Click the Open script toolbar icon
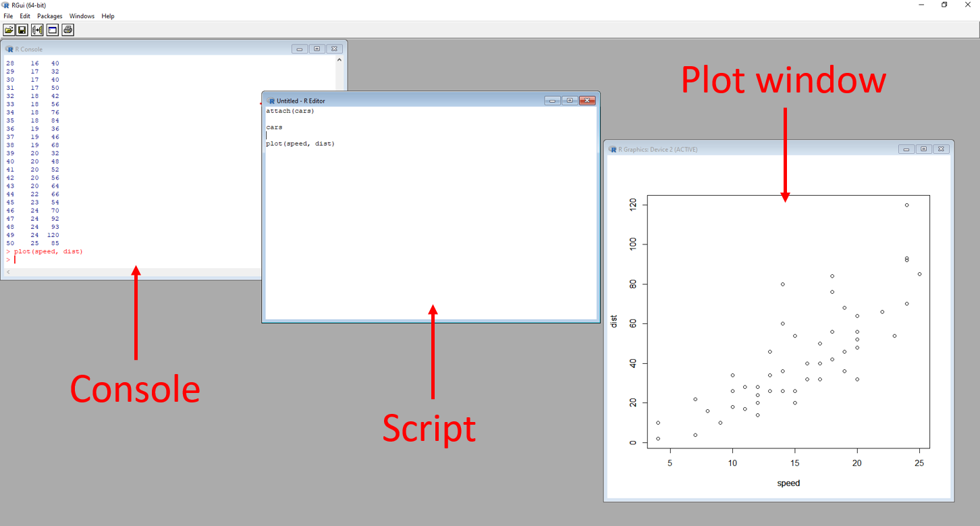Image resolution: width=980 pixels, height=526 pixels. (x=9, y=30)
